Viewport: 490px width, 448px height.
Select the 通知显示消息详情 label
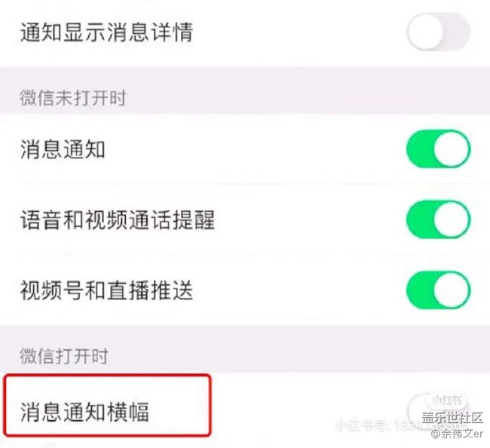(x=106, y=32)
